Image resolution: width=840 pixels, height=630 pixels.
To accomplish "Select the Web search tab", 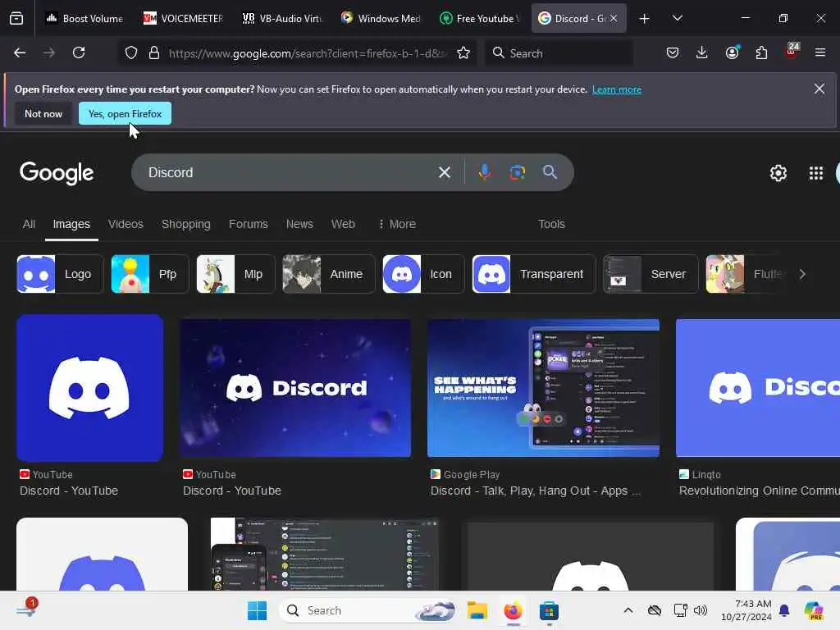I will (343, 224).
